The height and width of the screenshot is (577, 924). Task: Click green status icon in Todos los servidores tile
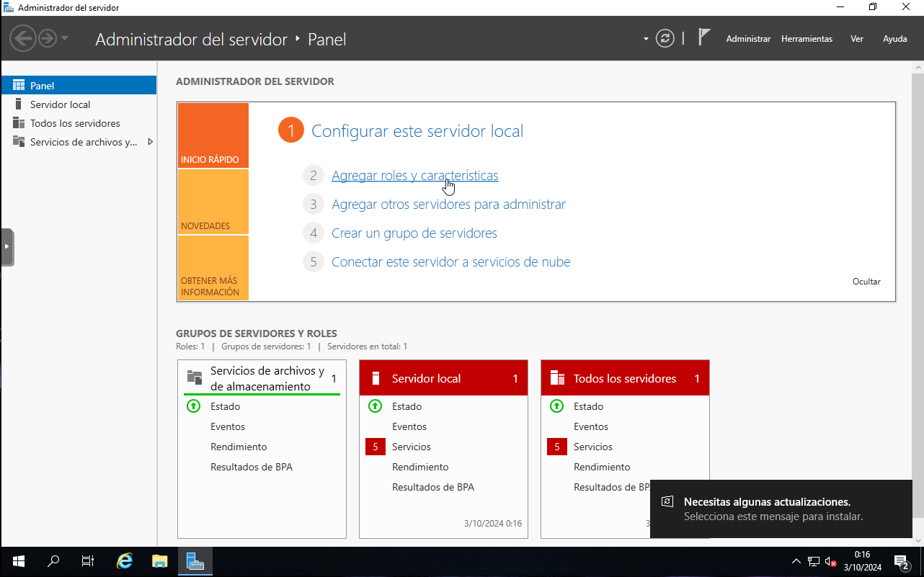(556, 406)
